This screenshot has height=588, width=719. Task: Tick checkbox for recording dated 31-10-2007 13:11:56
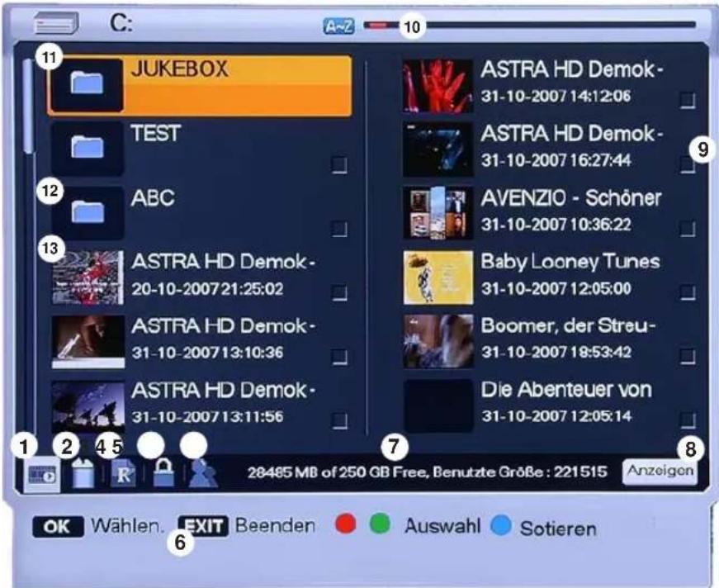point(339,420)
